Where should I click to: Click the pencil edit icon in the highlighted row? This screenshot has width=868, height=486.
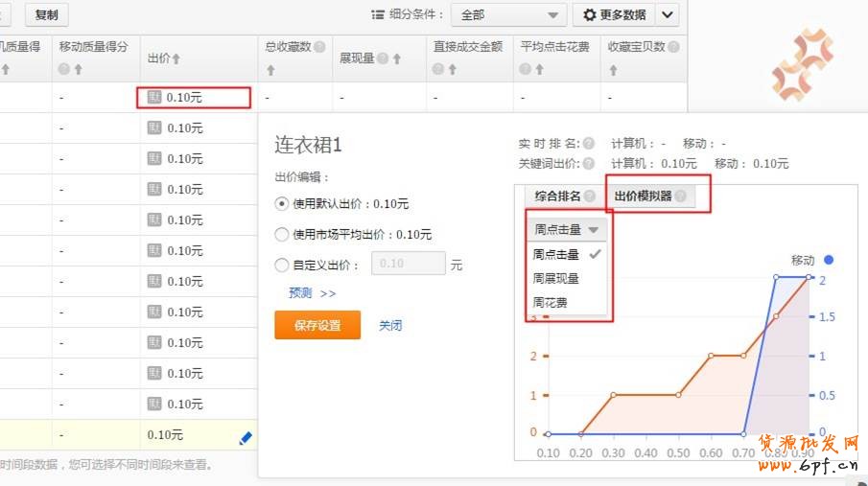tap(245, 438)
